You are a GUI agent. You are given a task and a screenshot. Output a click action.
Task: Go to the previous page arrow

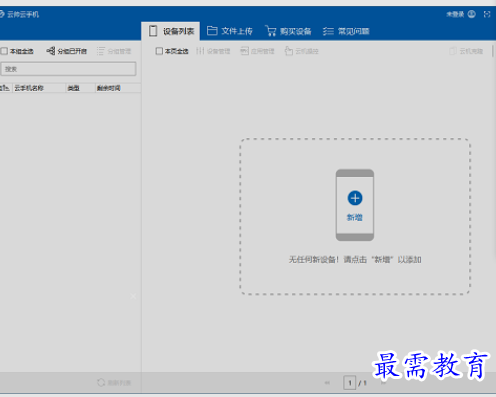pos(327,383)
